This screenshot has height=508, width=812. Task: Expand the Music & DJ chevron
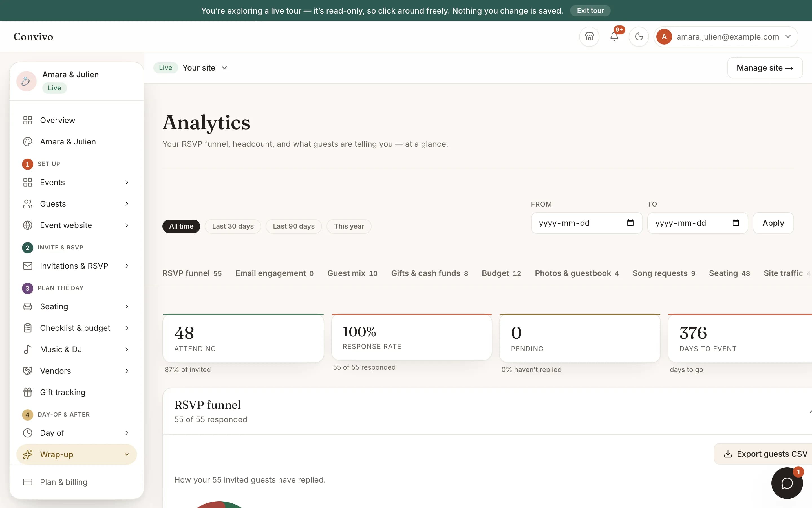coord(127,349)
